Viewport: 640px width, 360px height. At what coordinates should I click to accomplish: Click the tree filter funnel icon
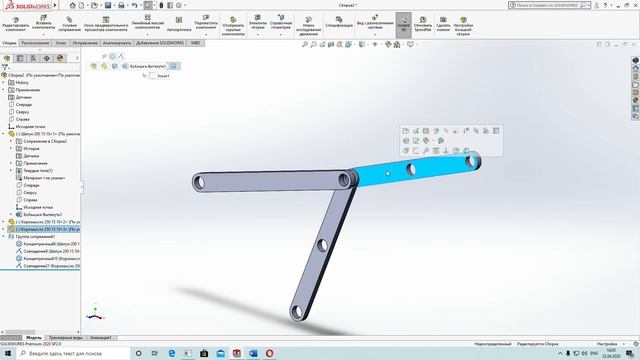pyautogui.click(x=4, y=67)
